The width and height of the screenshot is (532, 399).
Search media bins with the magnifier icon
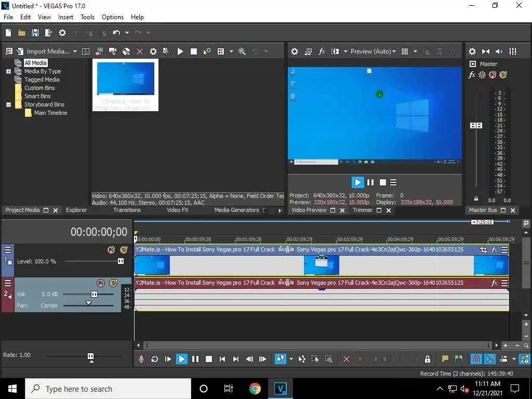242,51
